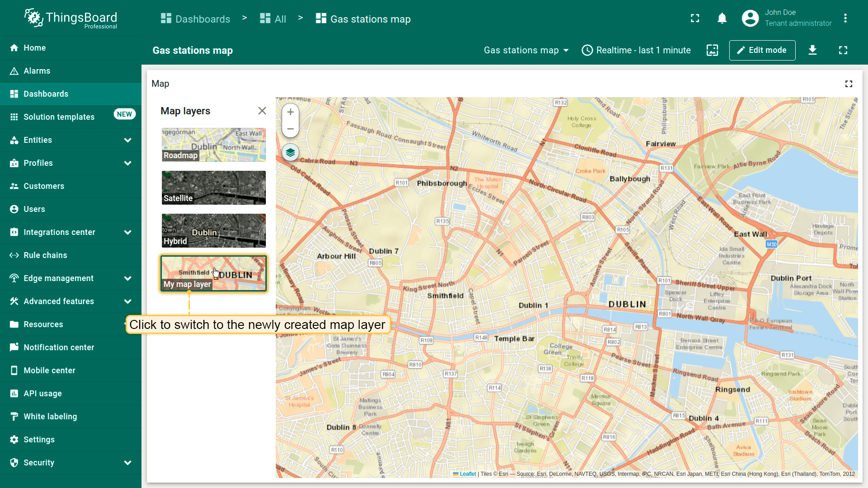Zoom in on the map
The image size is (868, 488).
coord(290,112)
